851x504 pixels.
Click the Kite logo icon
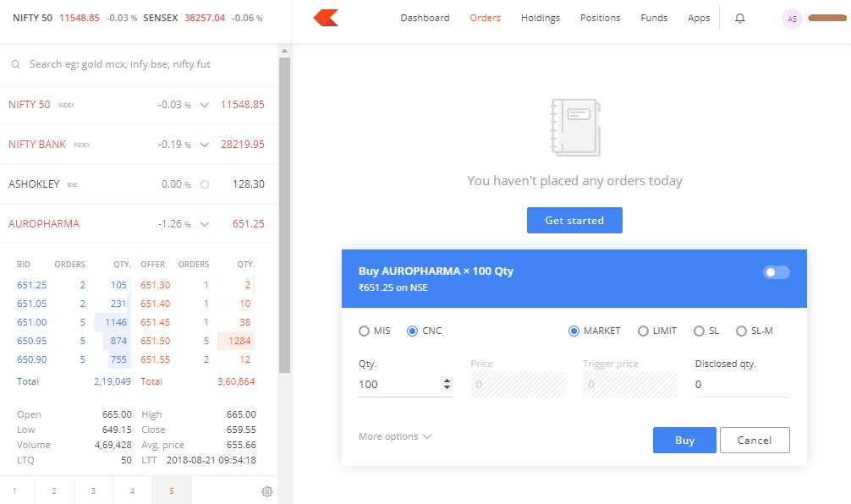pos(326,18)
